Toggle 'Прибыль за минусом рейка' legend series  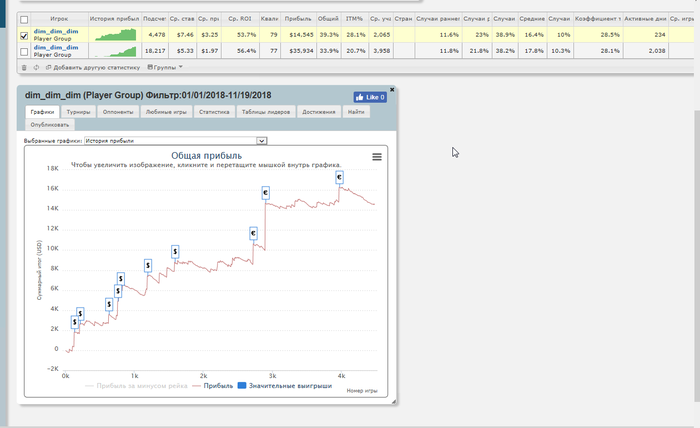tap(136, 386)
